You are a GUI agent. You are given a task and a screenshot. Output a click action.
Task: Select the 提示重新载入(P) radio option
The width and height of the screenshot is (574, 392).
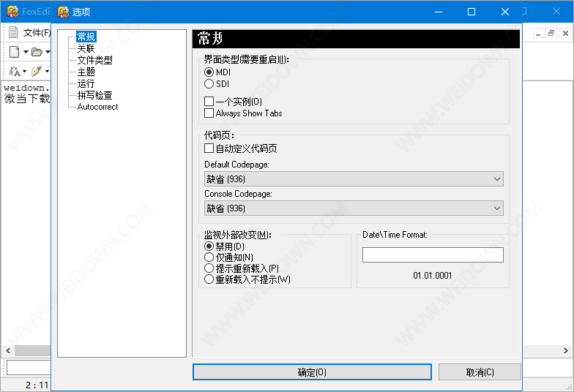point(209,268)
